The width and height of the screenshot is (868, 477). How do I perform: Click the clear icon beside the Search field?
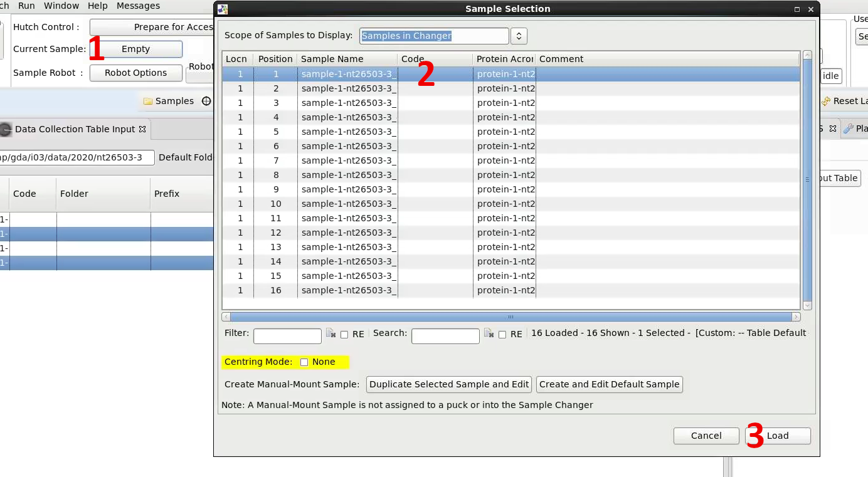pos(489,333)
